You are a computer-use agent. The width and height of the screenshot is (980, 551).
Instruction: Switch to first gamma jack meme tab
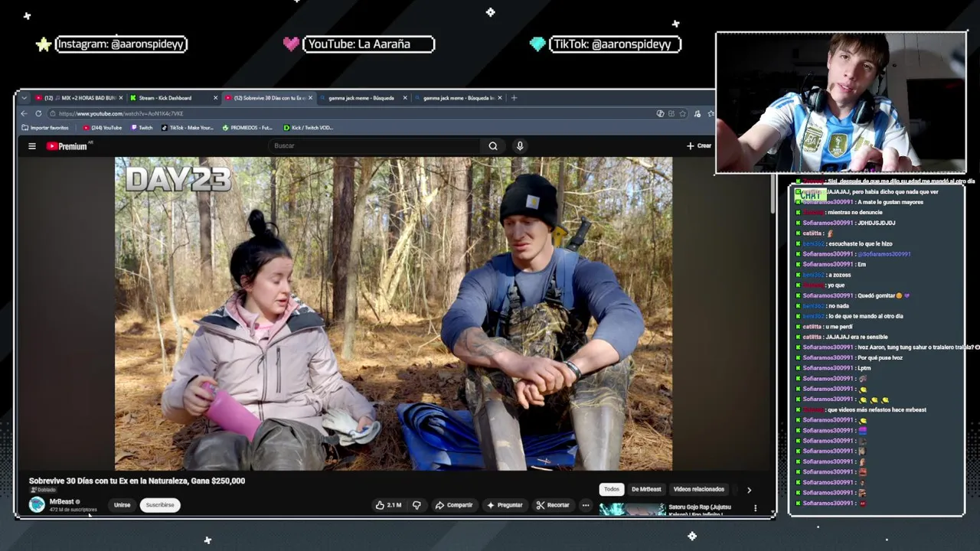(361, 98)
